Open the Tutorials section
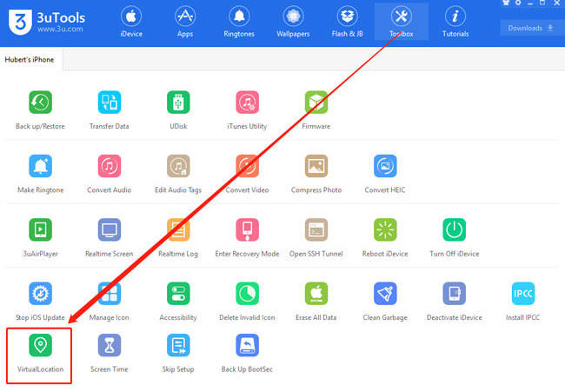Viewport: 565px width, 392px height. pos(455,22)
